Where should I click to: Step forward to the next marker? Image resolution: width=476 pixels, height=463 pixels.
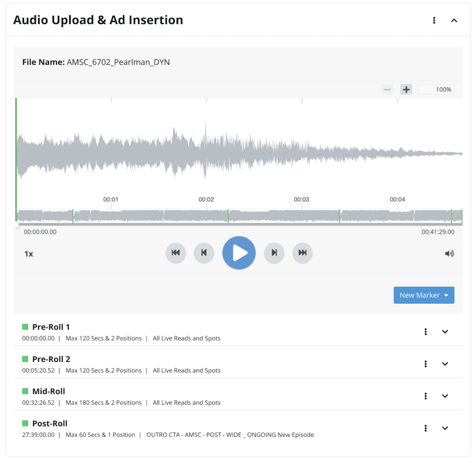[274, 253]
